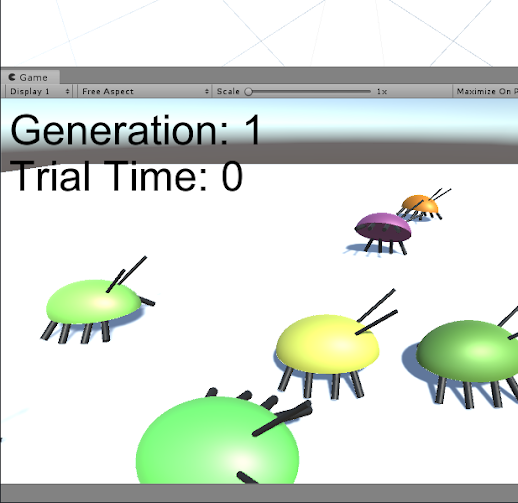Click the scene view grid area above
Image resolution: width=518 pixels, height=503 pixels.
[x=259, y=33]
